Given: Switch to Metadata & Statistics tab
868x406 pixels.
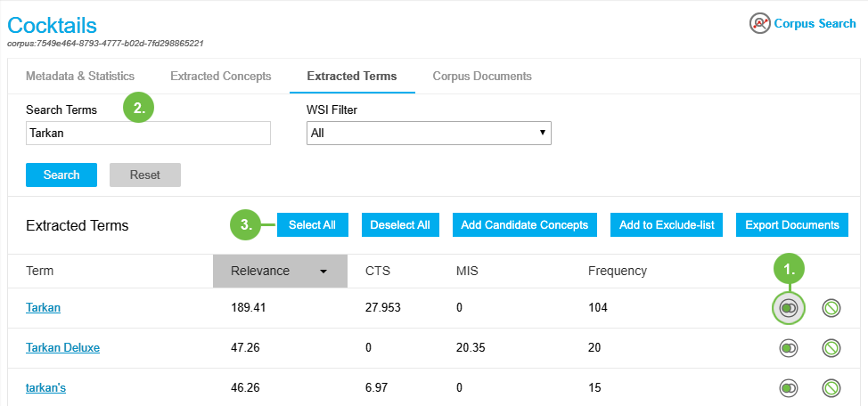Looking at the screenshot, I should [80, 76].
